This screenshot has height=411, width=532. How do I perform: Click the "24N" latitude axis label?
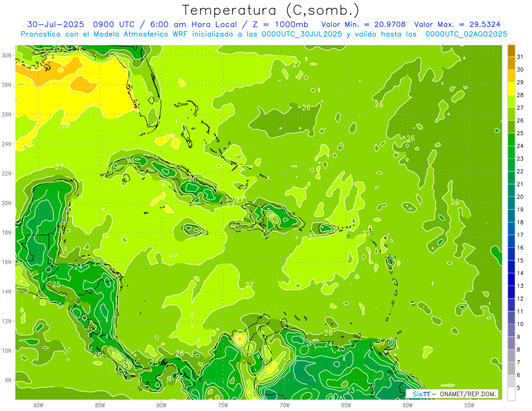pos(7,144)
